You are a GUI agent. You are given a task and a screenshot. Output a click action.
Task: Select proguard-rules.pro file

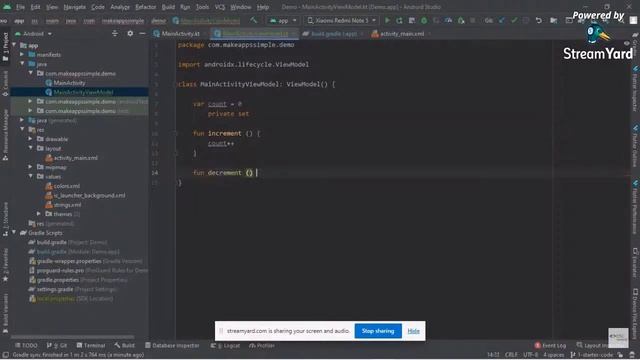point(60,270)
